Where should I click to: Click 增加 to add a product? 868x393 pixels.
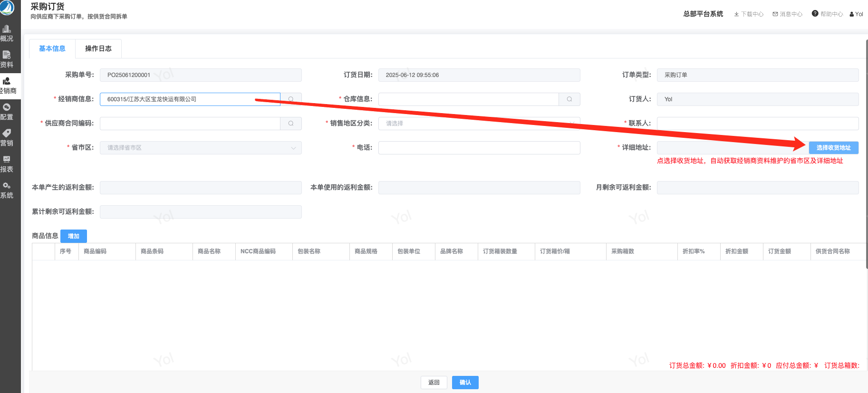(x=74, y=236)
